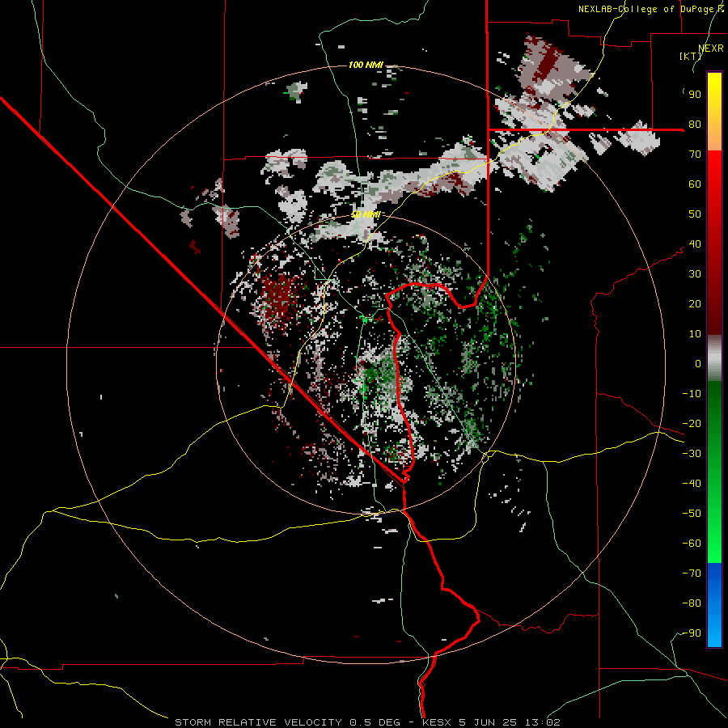Click the NEXR label above the color scale
The height and width of the screenshot is (728, 728).
point(710,49)
